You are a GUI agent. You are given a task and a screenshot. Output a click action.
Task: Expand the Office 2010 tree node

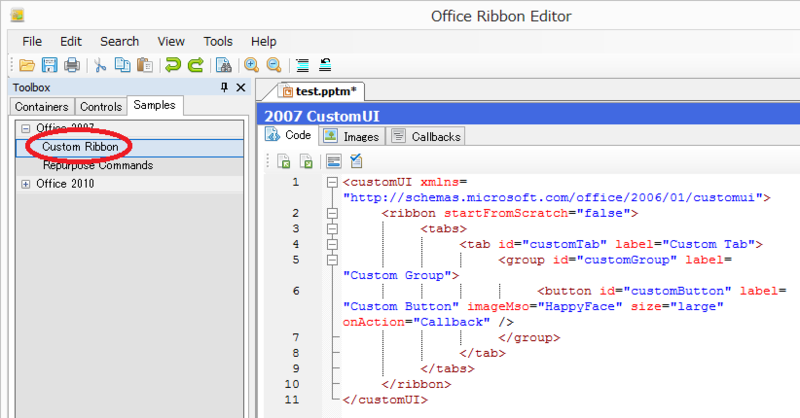pos(26,184)
